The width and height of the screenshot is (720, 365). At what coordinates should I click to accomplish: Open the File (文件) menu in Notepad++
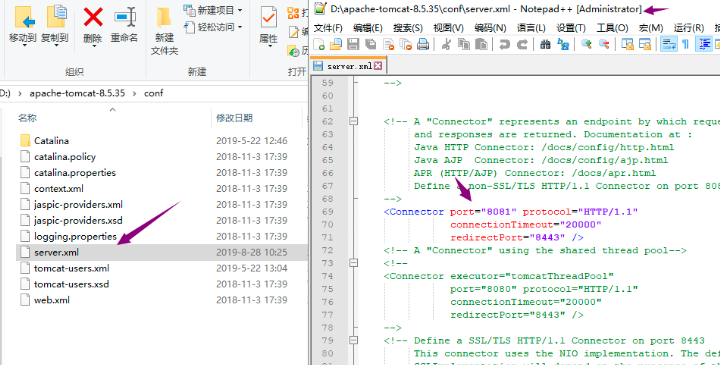[328, 28]
